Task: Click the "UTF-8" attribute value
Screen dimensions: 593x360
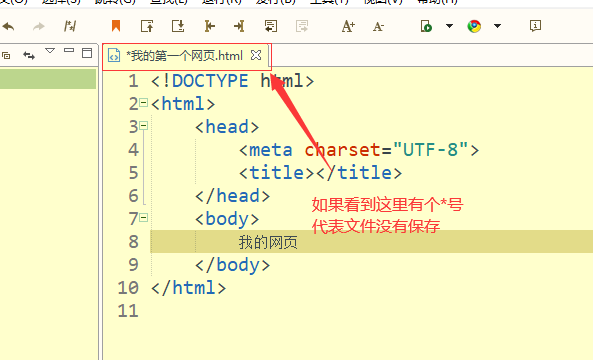Action: 430,150
